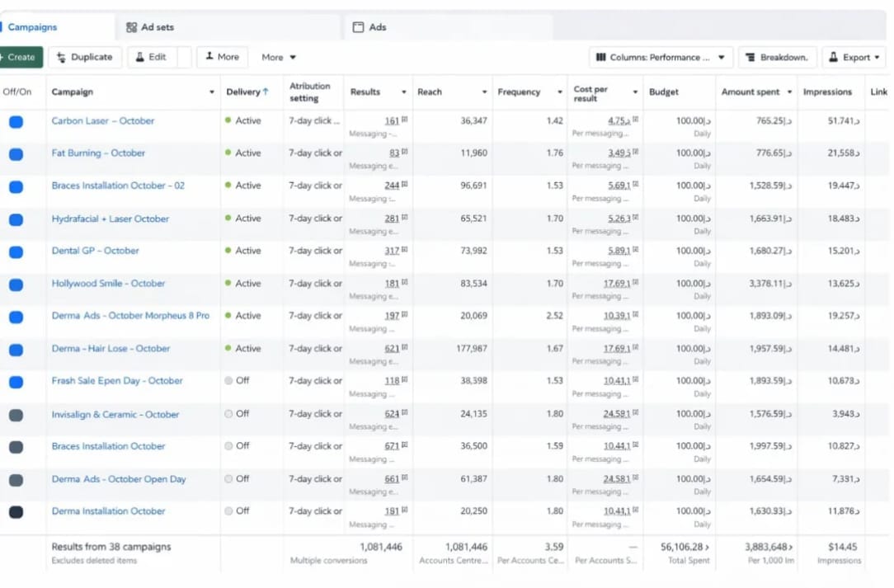The width and height of the screenshot is (894, 588).
Task: Open the Reach column header dropdown arrow
Action: tap(484, 92)
